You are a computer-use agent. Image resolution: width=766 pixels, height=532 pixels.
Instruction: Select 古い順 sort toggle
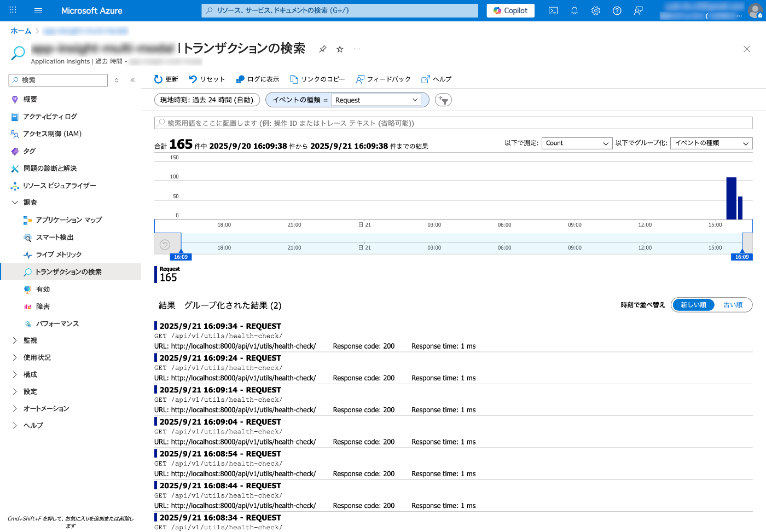click(733, 305)
